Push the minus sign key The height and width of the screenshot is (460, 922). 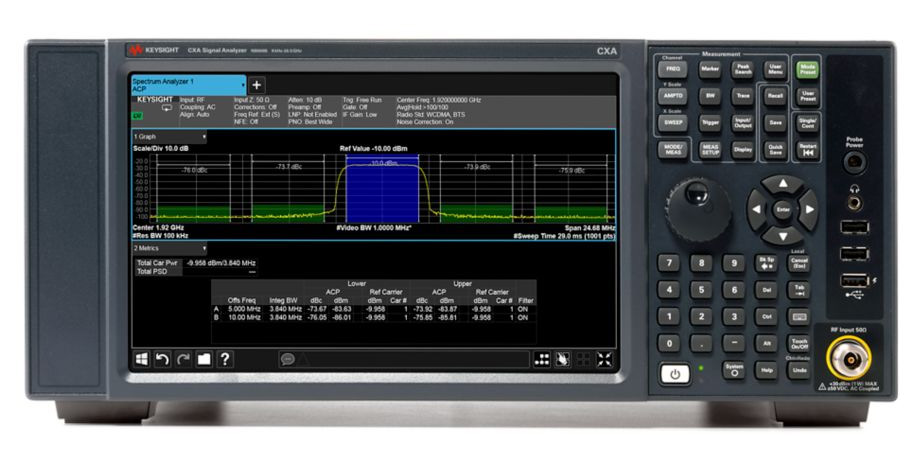pyautogui.click(x=734, y=344)
